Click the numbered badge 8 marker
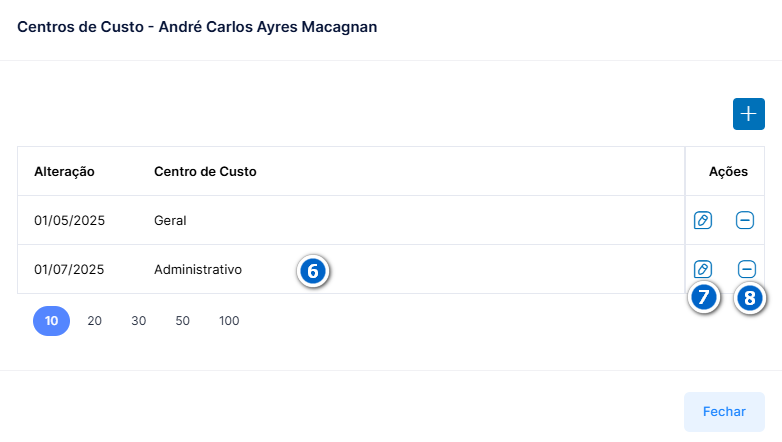Viewport: 782px width, 442px height. point(750,299)
